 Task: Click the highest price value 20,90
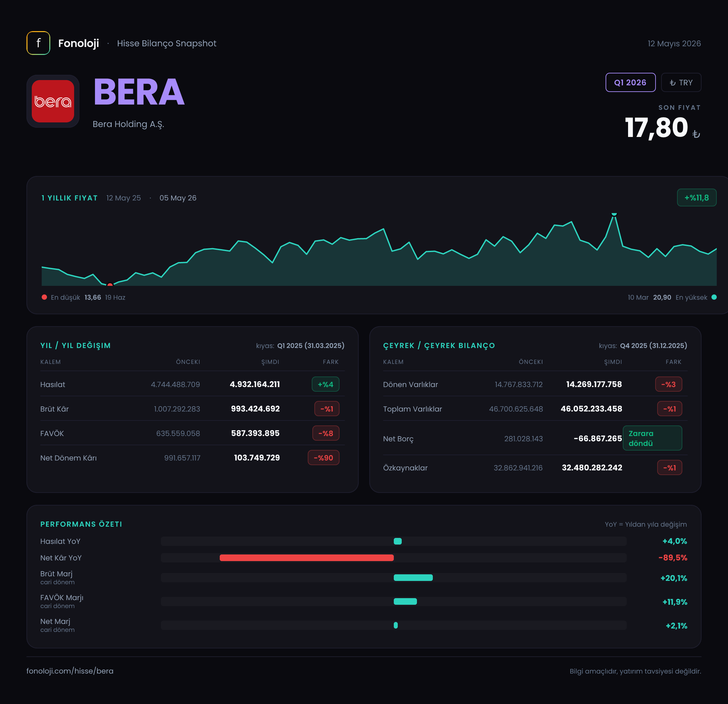662,297
